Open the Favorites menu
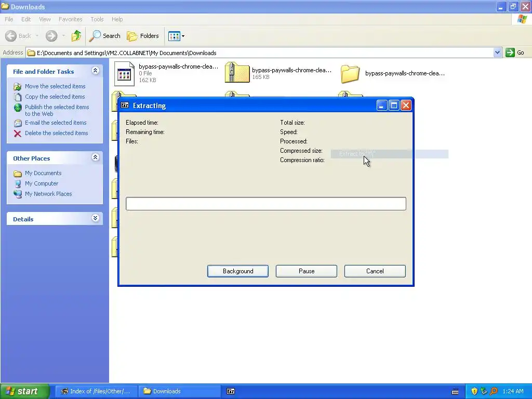The image size is (532, 399). (x=70, y=19)
